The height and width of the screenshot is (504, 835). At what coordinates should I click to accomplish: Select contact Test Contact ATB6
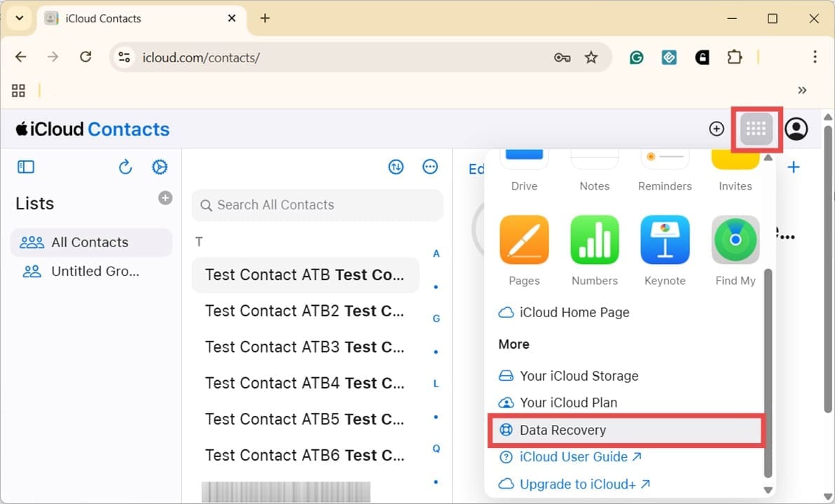coord(305,456)
